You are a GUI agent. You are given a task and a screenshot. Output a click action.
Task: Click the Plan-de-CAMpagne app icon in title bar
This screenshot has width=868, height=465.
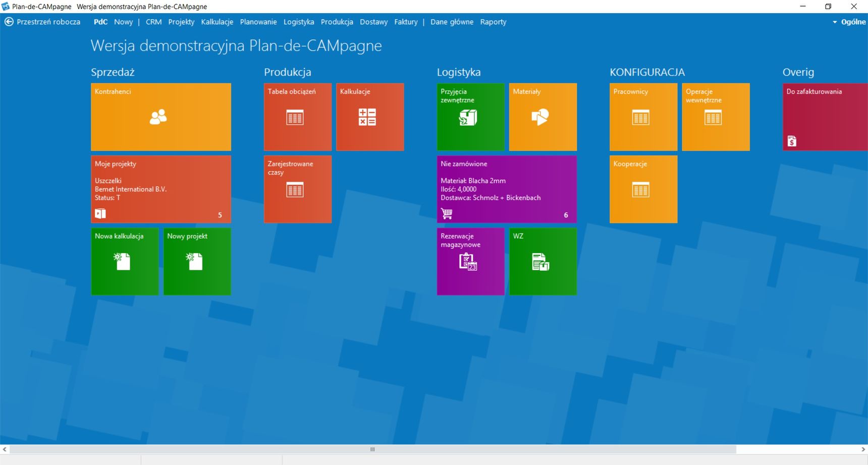click(x=6, y=7)
